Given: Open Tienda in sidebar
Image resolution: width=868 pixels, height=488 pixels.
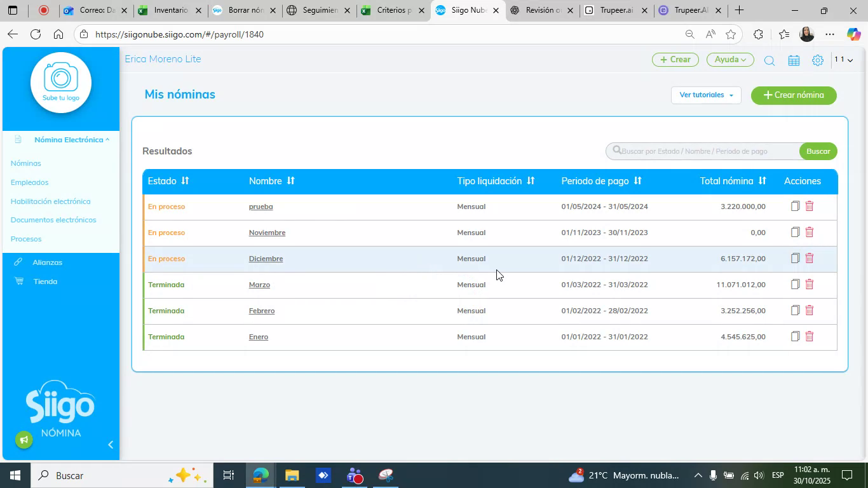Looking at the screenshot, I should pos(45,281).
